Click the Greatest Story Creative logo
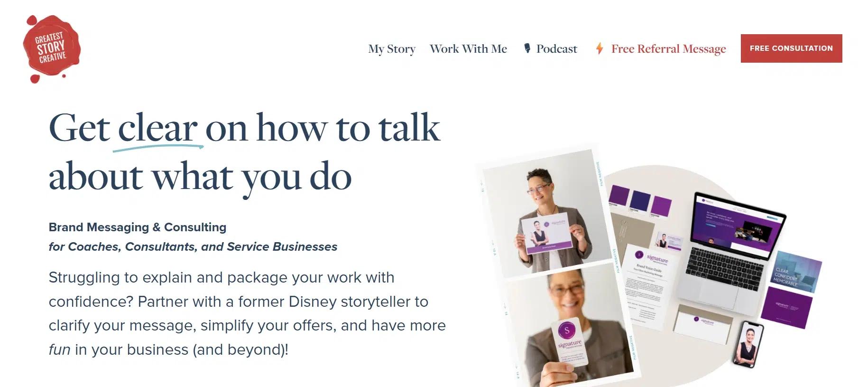 (x=52, y=49)
